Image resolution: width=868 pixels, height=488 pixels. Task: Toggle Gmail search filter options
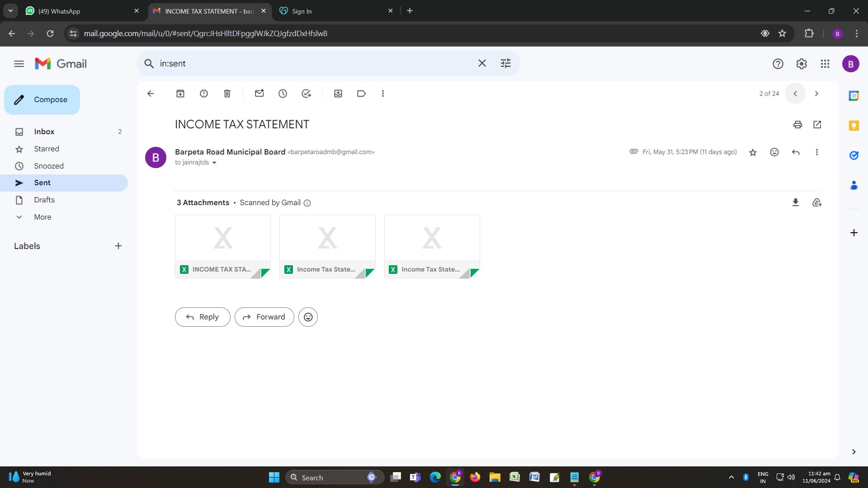[x=505, y=63]
